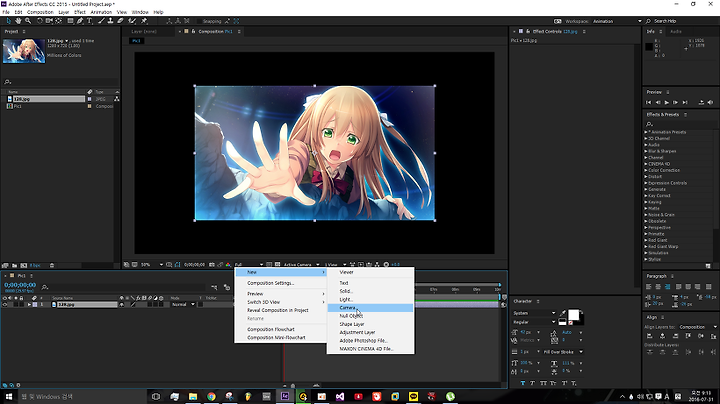This screenshot has height=404, width=720.
Task: Click the show channel RGB icon in viewer
Action: click(228, 264)
